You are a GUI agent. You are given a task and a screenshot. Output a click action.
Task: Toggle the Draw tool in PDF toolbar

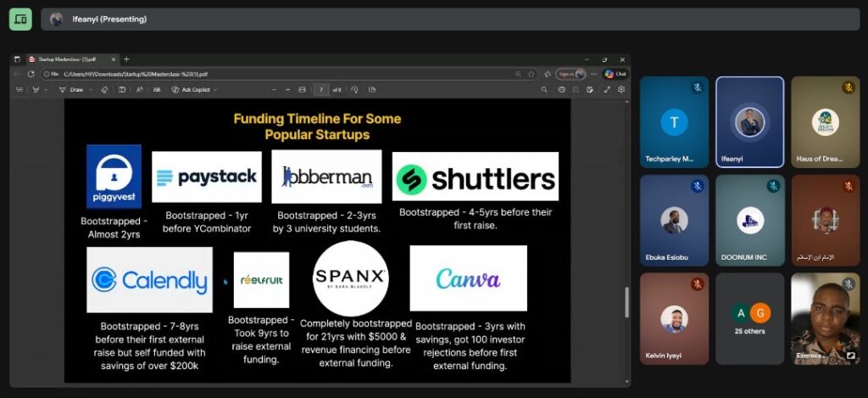point(71,89)
